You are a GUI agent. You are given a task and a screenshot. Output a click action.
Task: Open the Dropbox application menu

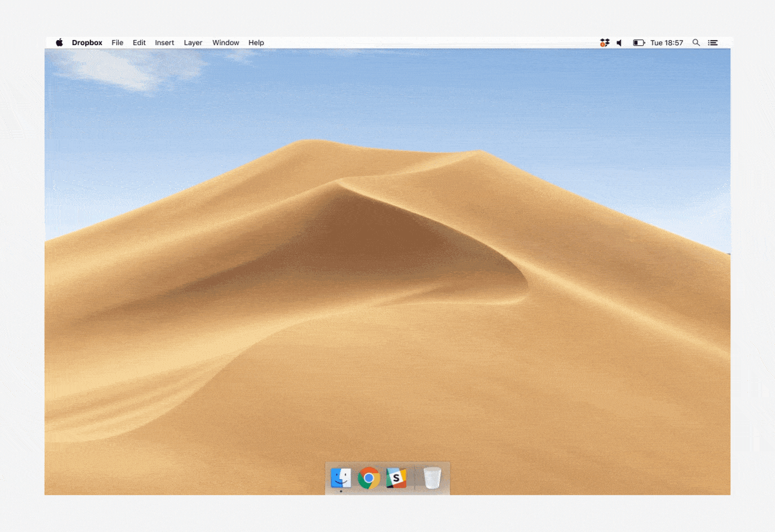click(x=87, y=43)
